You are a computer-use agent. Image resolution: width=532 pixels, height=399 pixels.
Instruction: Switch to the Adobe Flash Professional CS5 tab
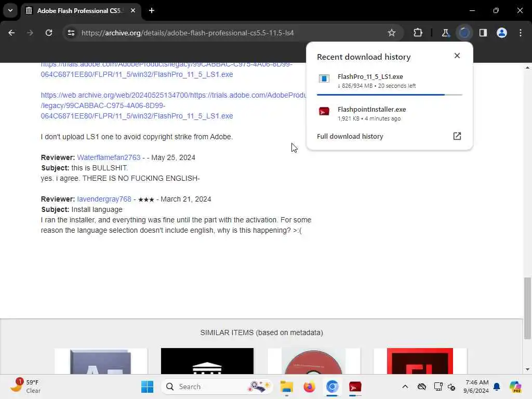[x=79, y=10]
